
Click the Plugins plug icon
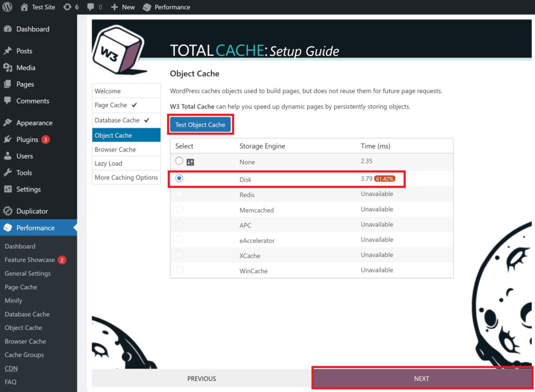(8, 139)
